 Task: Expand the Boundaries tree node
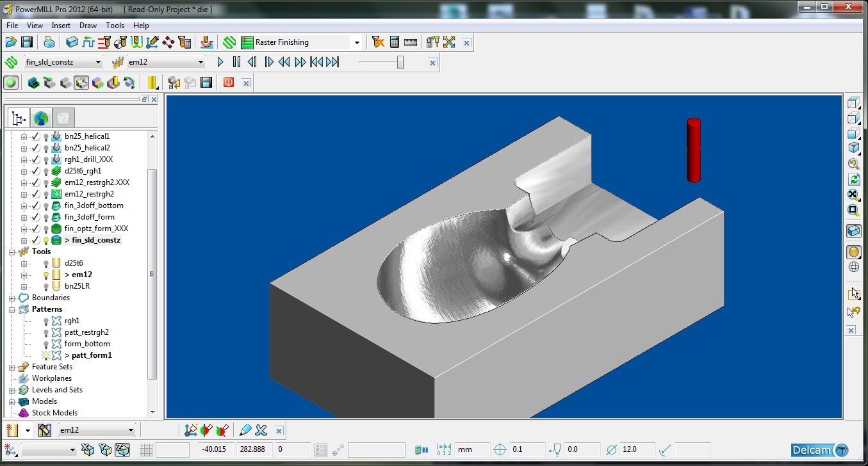(x=12, y=298)
